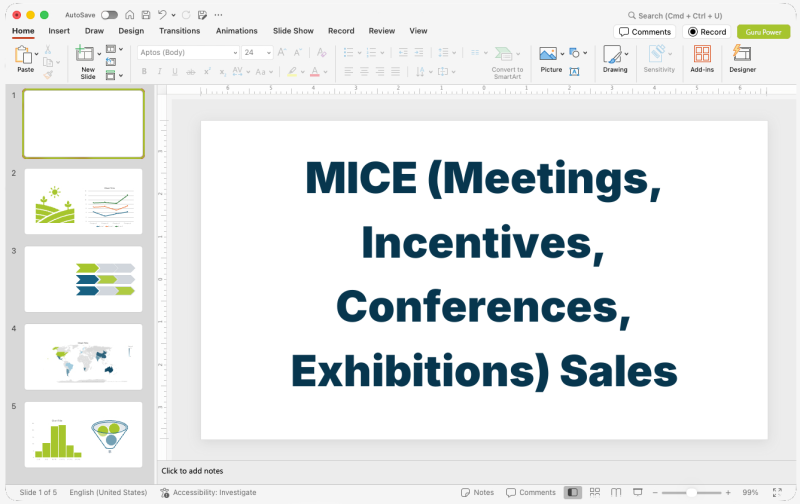
Task: Start Slide Show from status bar
Action: tap(638, 492)
